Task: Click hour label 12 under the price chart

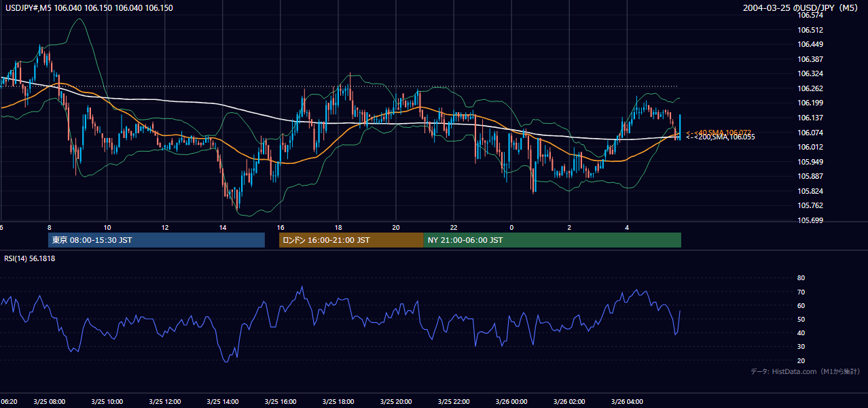Action: pyautogui.click(x=164, y=227)
